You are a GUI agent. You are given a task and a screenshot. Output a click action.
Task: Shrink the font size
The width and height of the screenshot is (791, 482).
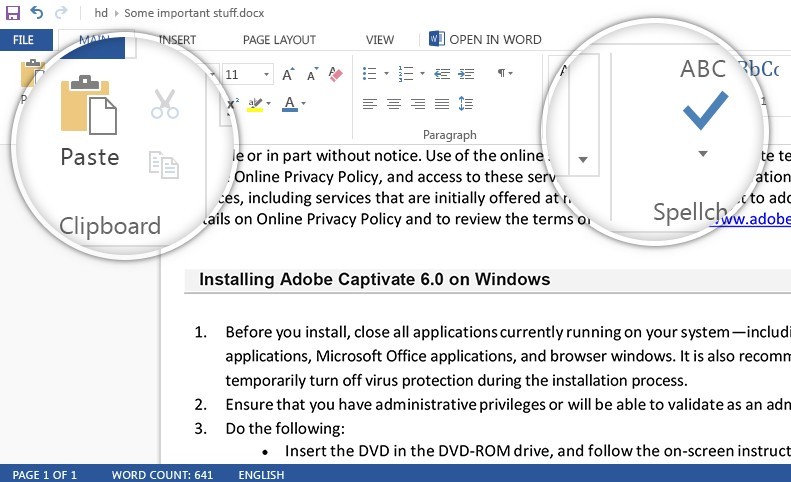(313, 74)
